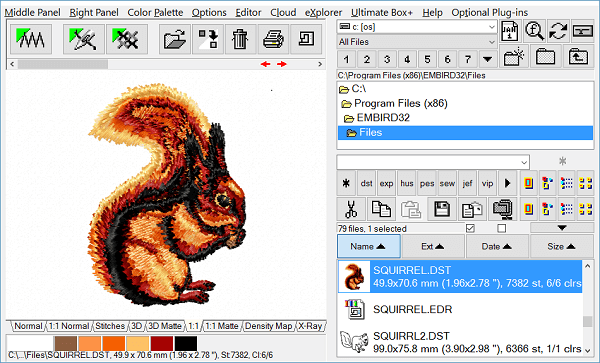600x363 pixels.
Task: Click the printer icon in toolbar
Action: point(273,39)
